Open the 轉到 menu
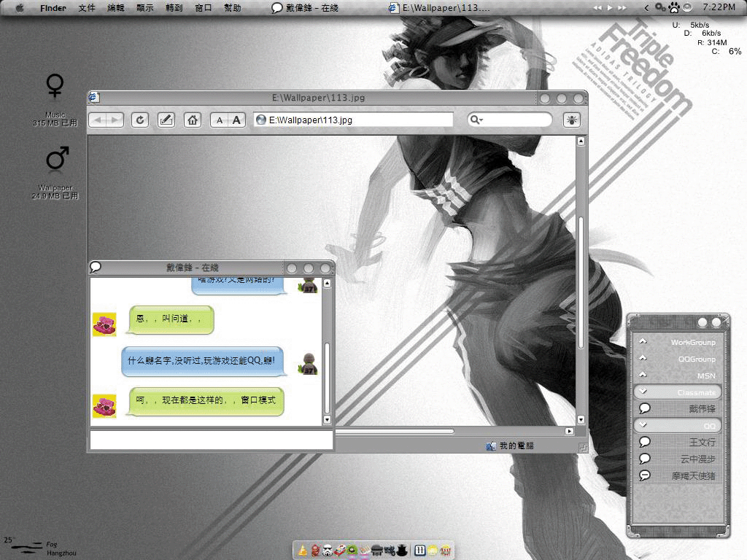Image resolution: width=747 pixels, height=560 pixels. click(x=174, y=8)
